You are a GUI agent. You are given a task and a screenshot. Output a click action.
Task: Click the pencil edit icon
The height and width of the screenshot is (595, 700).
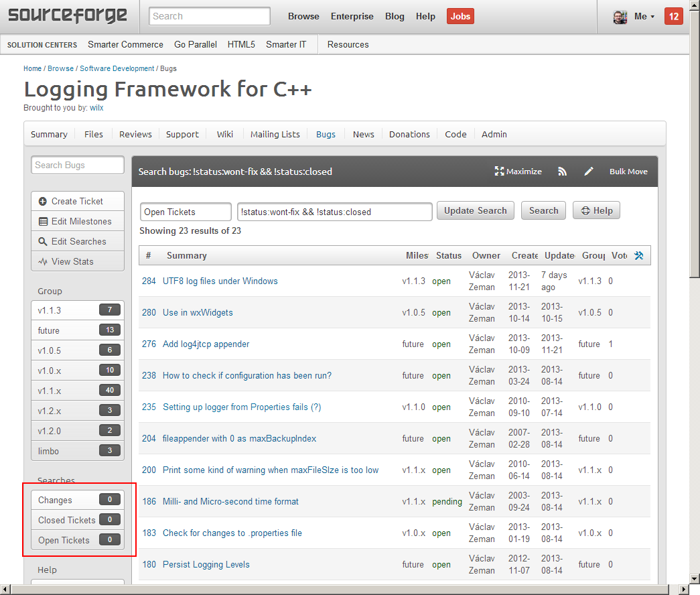pos(589,172)
